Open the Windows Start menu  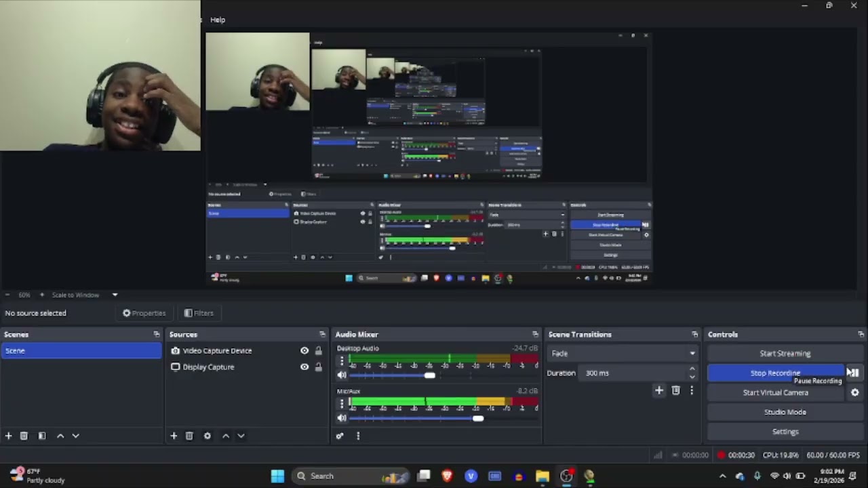coord(277,476)
